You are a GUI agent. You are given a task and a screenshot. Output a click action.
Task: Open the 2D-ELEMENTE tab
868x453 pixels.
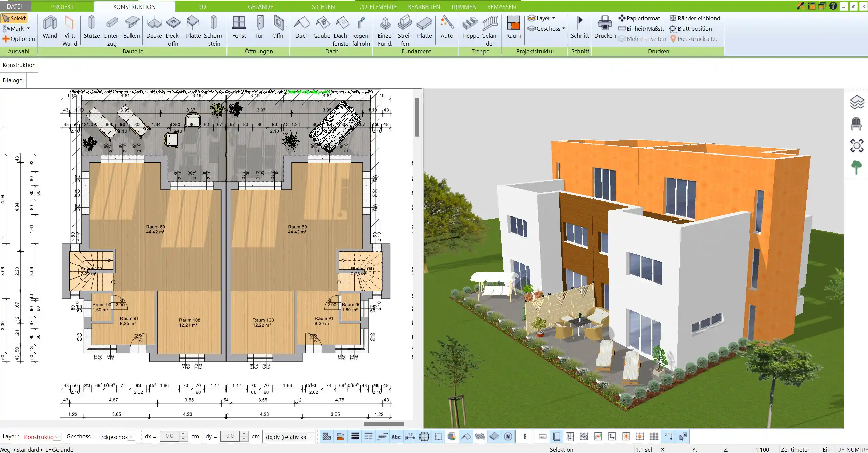click(x=378, y=6)
